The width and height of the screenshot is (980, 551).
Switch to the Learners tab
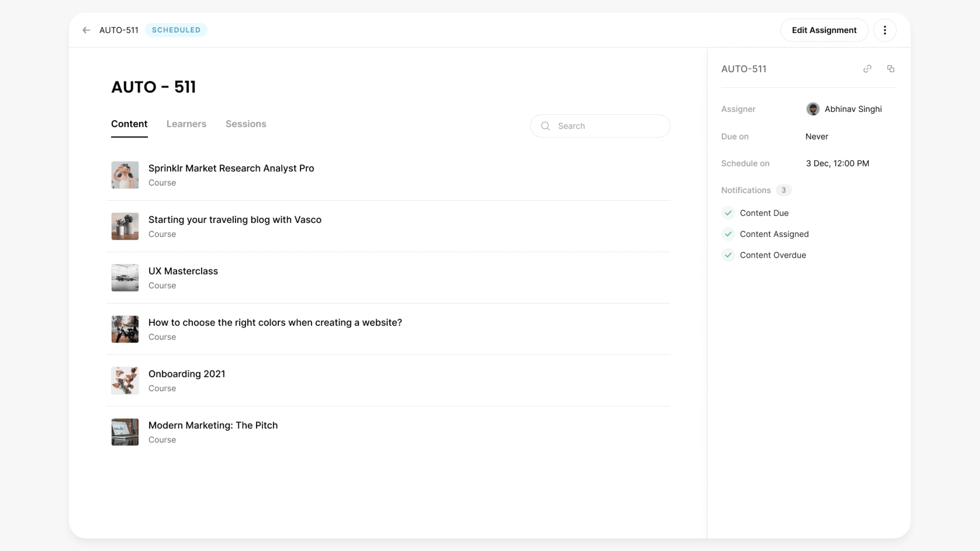(x=186, y=124)
